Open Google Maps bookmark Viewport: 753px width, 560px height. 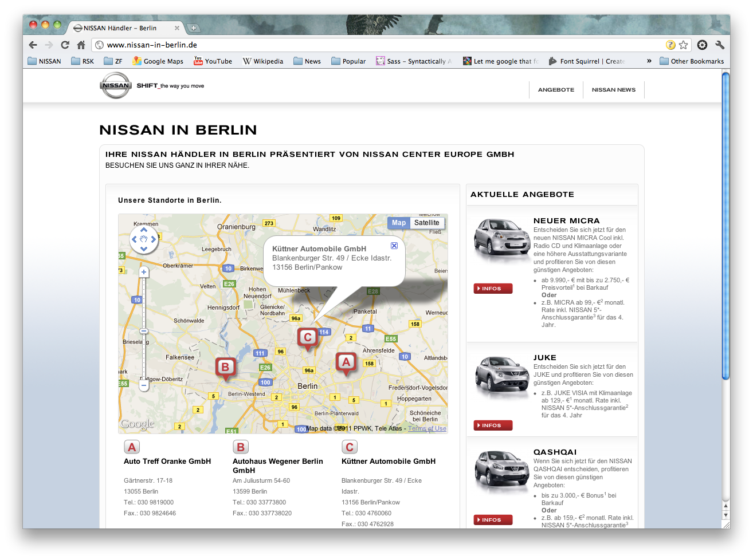158,61
